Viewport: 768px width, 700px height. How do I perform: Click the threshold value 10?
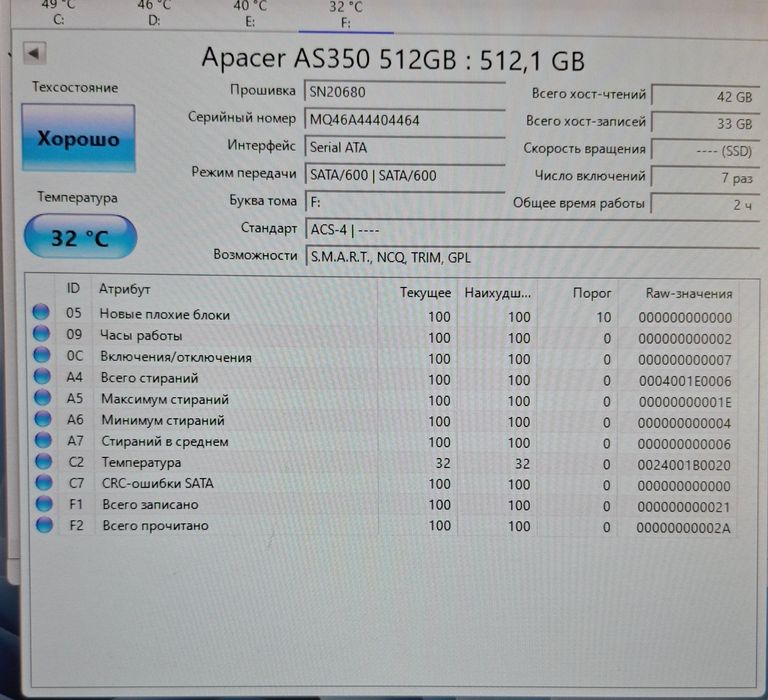[603, 317]
